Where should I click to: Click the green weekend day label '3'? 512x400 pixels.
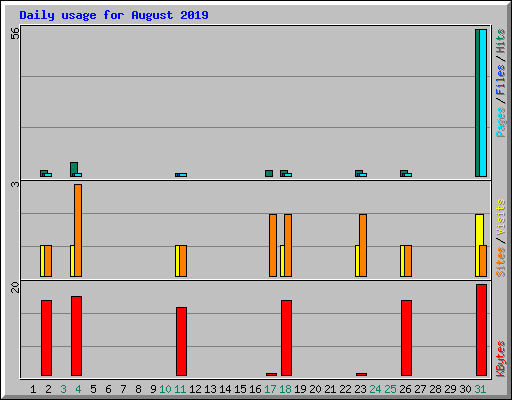[x=63, y=389]
